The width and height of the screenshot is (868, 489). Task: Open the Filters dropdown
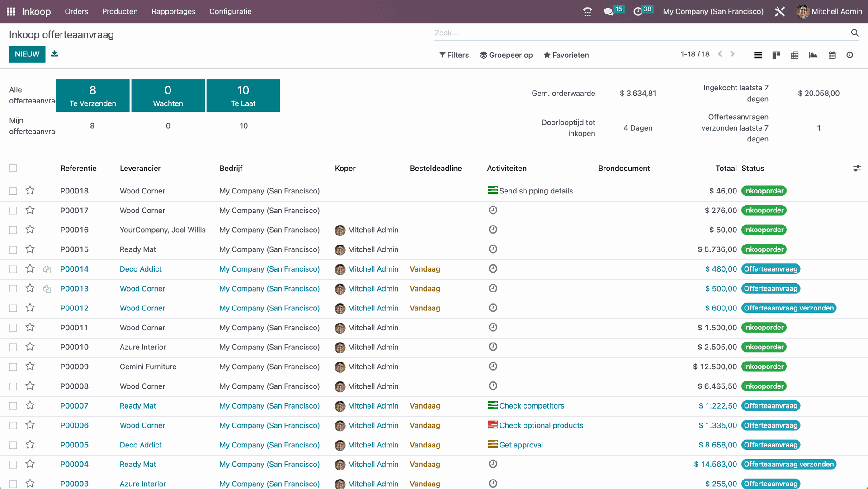pyautogui.click(x=454, y=55)
